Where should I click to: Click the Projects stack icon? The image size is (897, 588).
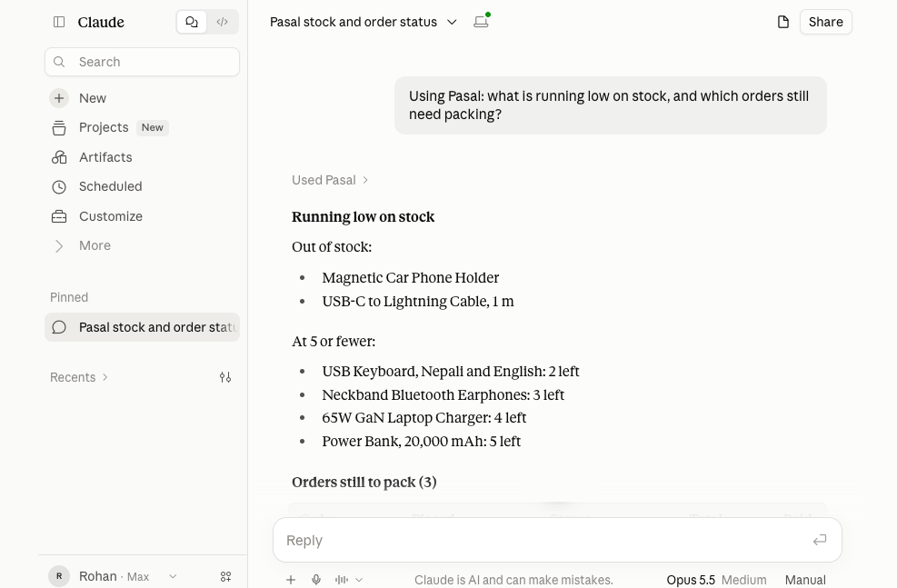point(59,128)
